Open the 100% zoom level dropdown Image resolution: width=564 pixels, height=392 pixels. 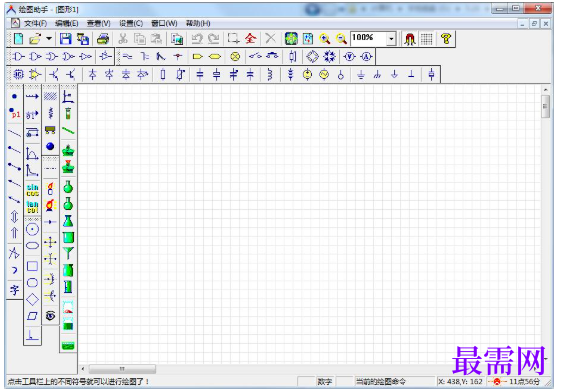point(391,38)
